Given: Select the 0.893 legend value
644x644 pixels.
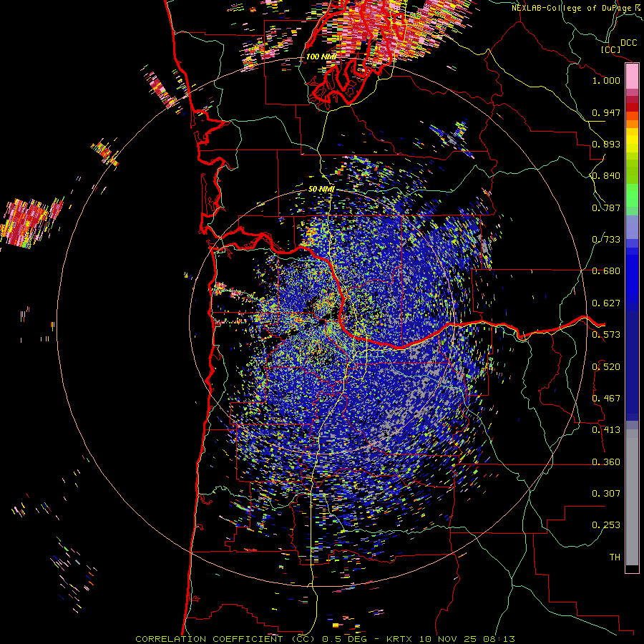Looking at the screenshot, I should click(x=606, y=144).
